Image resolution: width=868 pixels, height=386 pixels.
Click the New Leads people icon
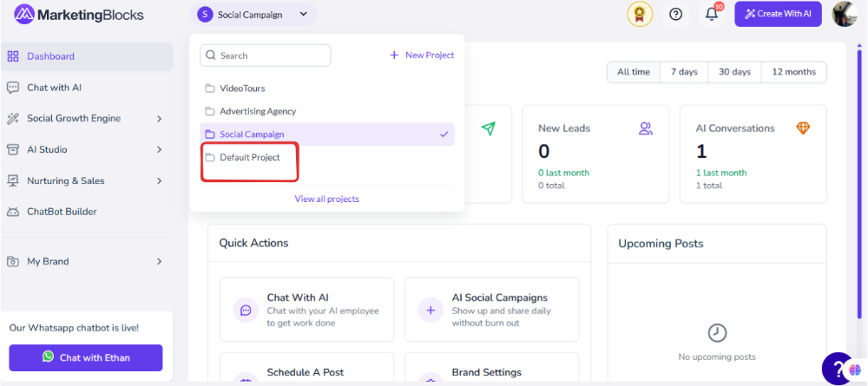(646, 129)
